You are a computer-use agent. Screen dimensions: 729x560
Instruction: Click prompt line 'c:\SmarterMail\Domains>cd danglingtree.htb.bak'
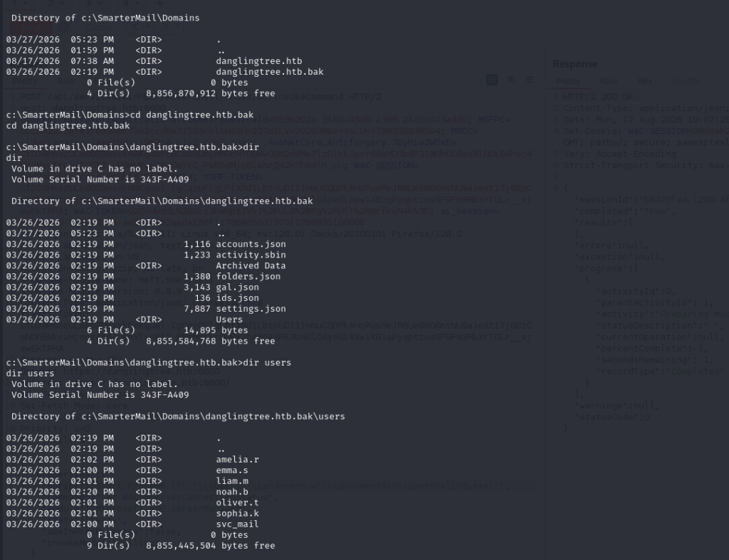[x=130, y=115]
